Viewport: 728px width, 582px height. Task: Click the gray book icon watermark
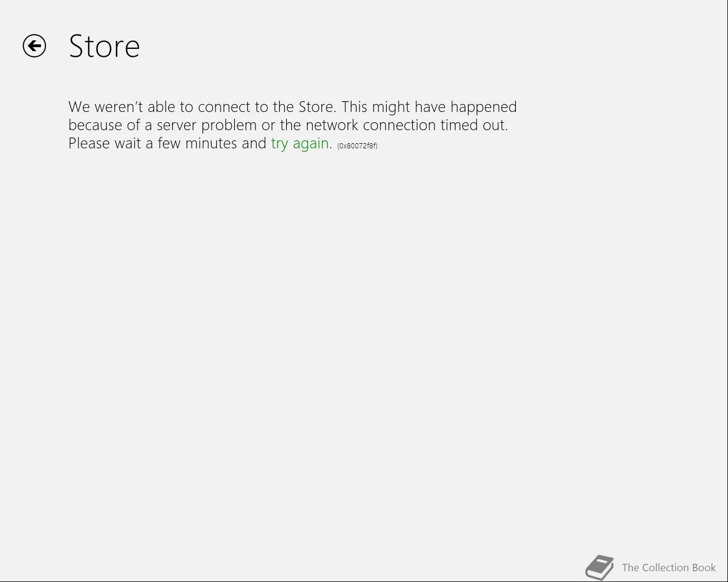(600, 568)
